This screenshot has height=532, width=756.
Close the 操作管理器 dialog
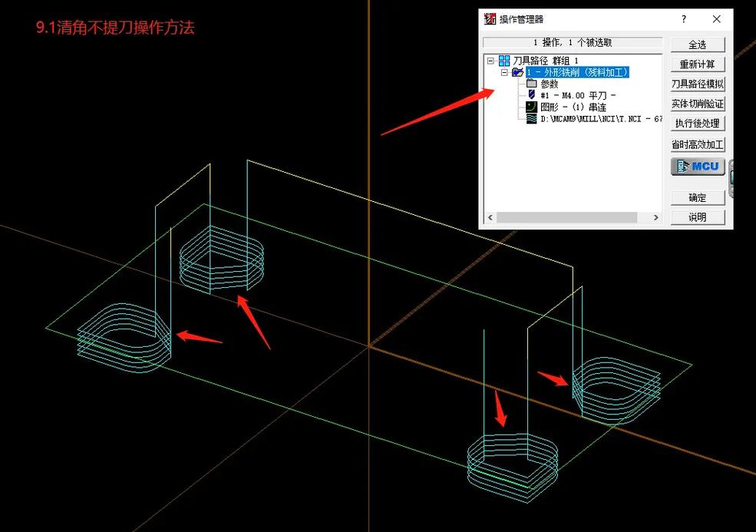(716, 19)
